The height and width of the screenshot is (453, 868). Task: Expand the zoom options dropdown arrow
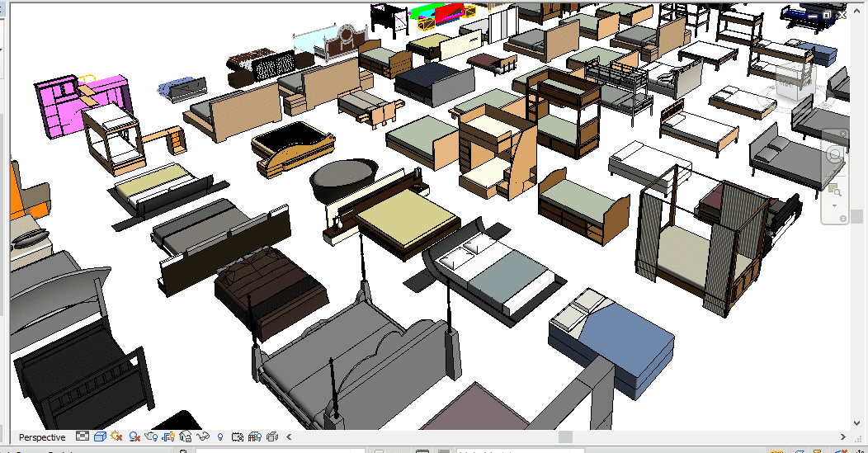click(835, 205)
